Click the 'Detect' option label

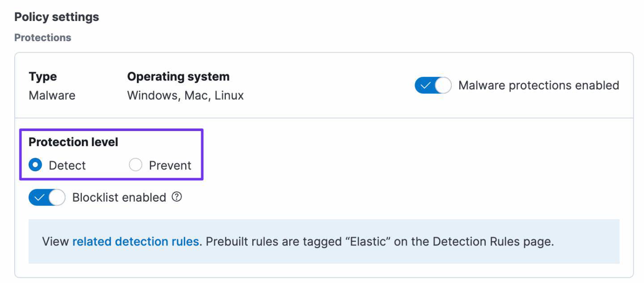tap(67, 165)
